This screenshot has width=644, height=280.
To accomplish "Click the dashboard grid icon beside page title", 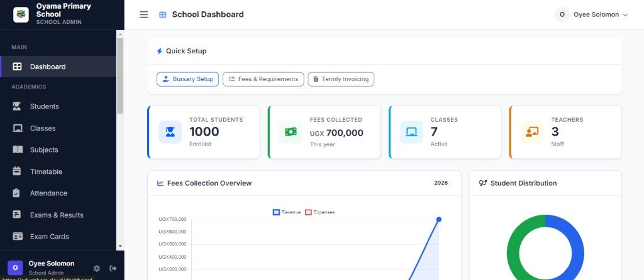I will pyautogui.click(x=163, y=15).
